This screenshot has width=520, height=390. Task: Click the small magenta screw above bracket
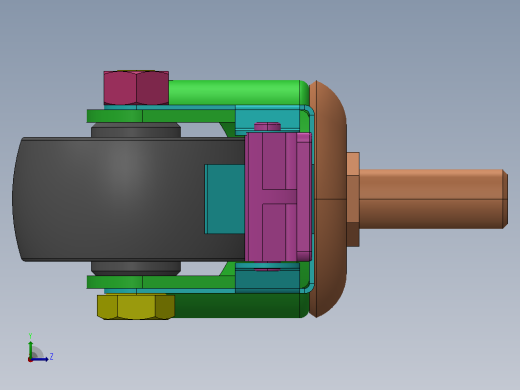(x=267, y=127)
